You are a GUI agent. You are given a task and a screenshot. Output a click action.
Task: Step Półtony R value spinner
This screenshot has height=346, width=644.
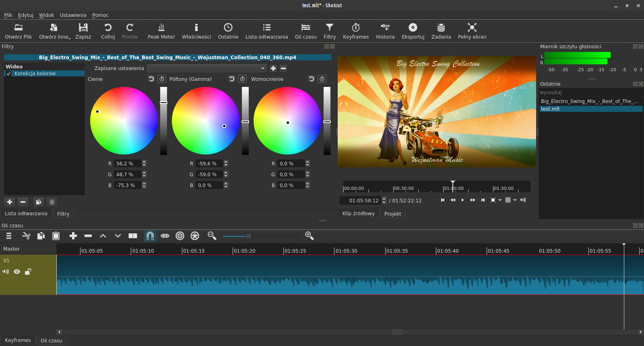(x=226, y=164)
